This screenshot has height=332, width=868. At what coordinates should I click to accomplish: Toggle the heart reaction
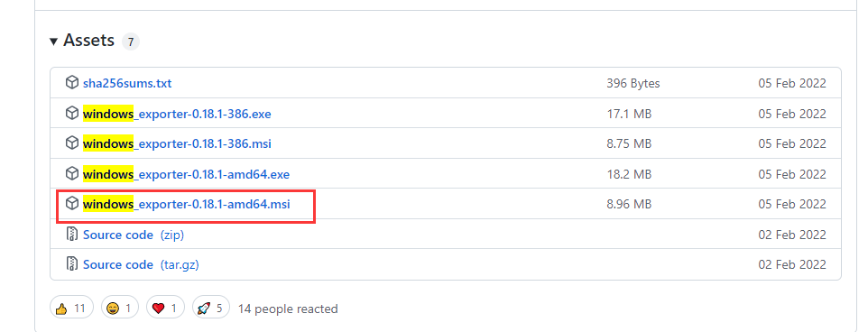point(165,308)
